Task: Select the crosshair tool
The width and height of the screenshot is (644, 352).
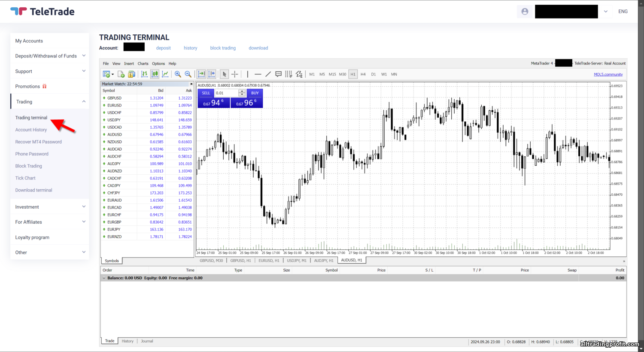Action: (x=235, y=74)
